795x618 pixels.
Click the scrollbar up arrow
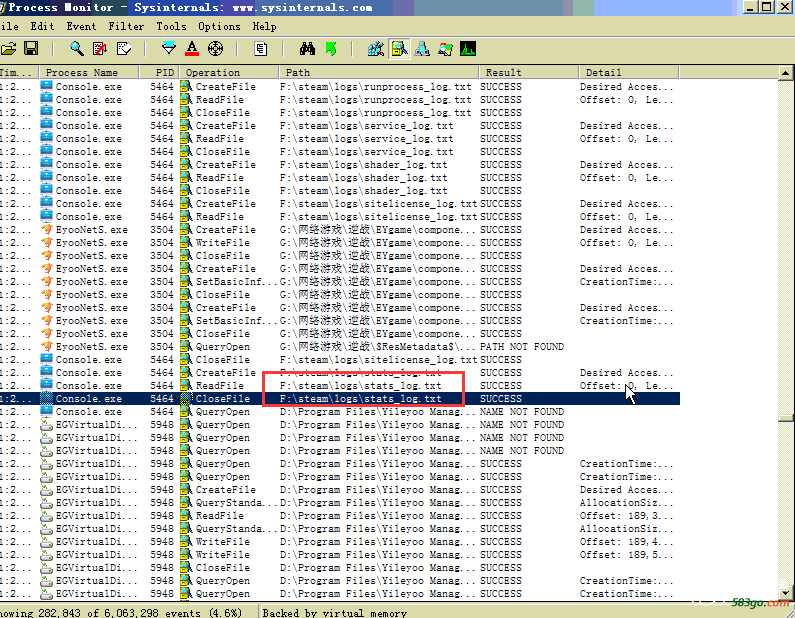[785, 73]
